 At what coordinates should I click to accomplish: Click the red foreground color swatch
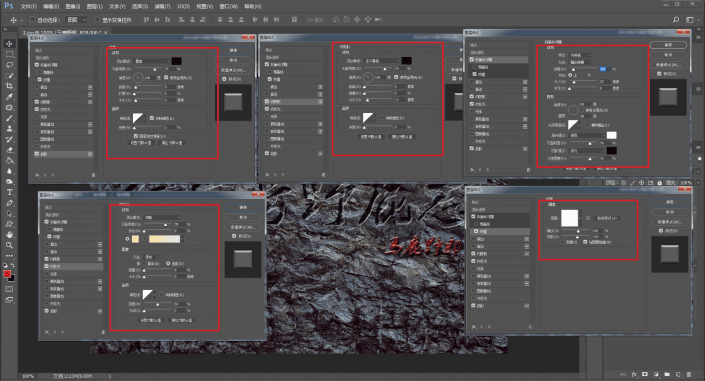[7, 274]
